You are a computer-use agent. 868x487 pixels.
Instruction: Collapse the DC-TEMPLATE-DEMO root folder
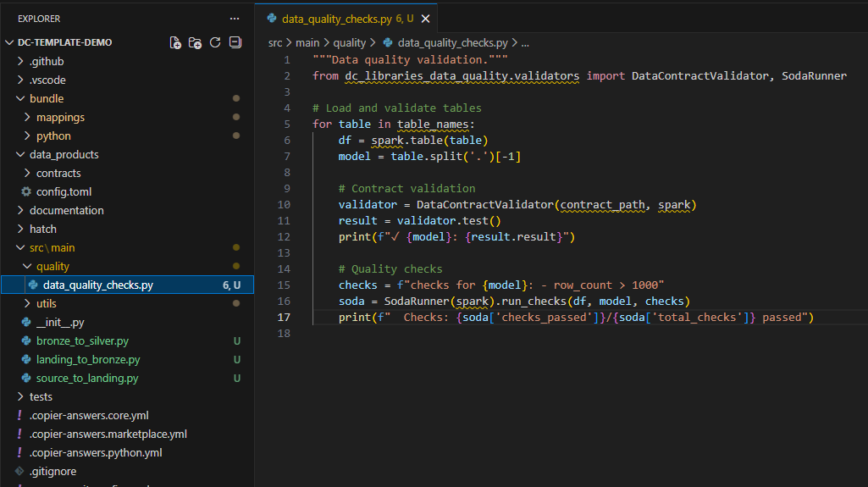(x=9, y=42)
